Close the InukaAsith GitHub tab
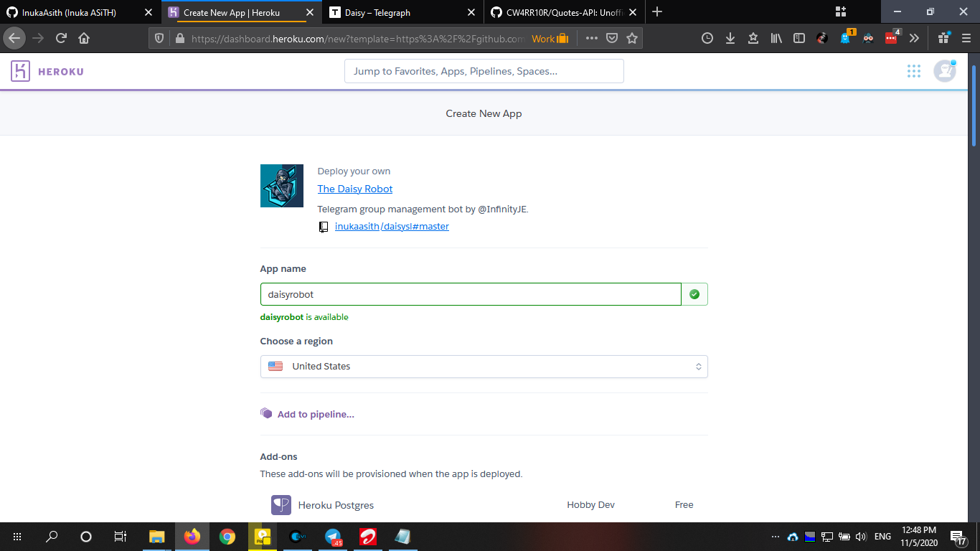Viewport: 980px width, 551px height. coord(149,12)
